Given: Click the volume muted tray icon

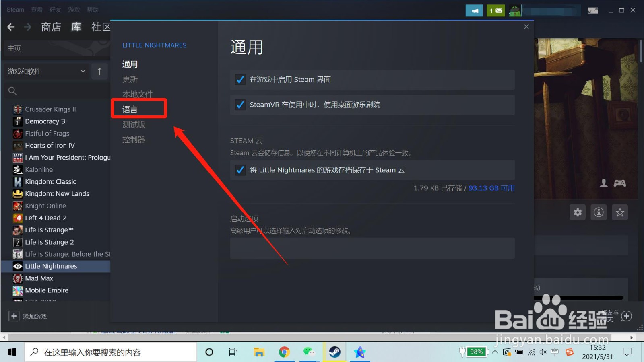Looking at the screenshot, I should point(543,352).
